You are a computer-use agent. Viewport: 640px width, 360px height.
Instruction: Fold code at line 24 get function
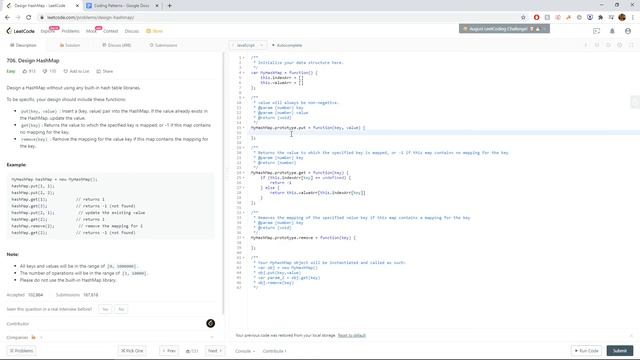[x=244, y=173]
